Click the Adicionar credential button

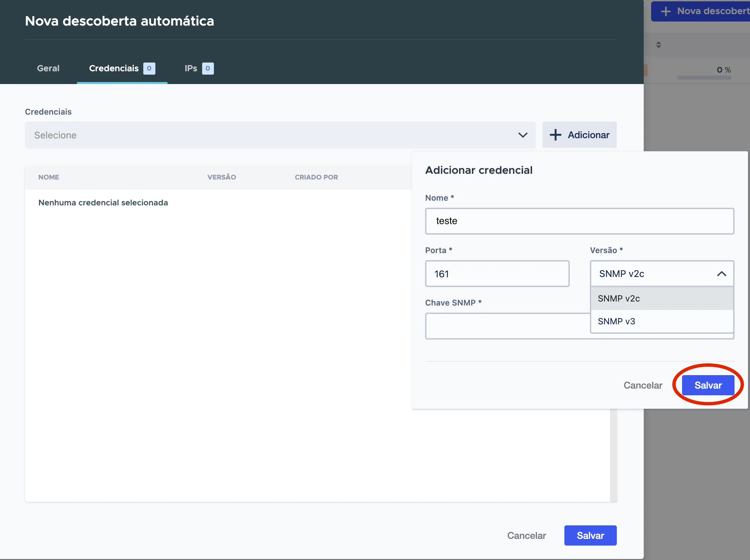pyautogui.click(x=579, y=135)
